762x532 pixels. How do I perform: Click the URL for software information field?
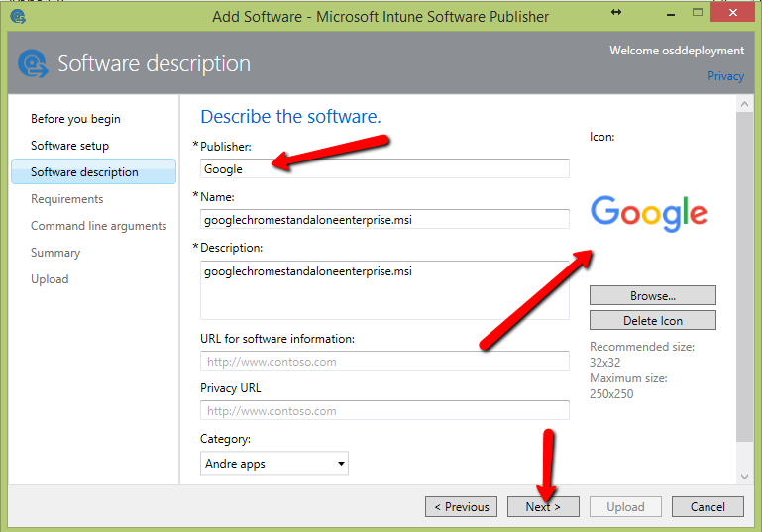[x=384, y=362]
